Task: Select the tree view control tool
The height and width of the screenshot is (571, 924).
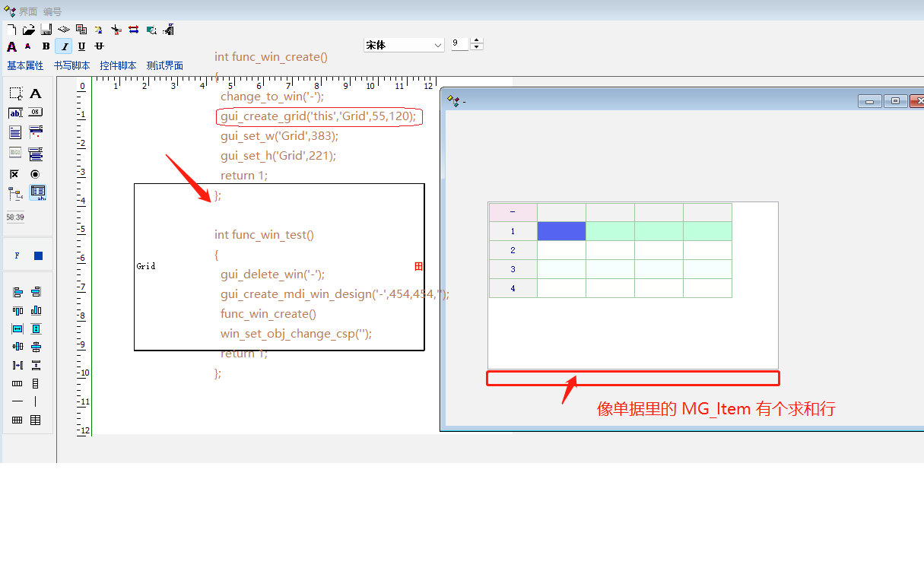Action: coord(15,193)
